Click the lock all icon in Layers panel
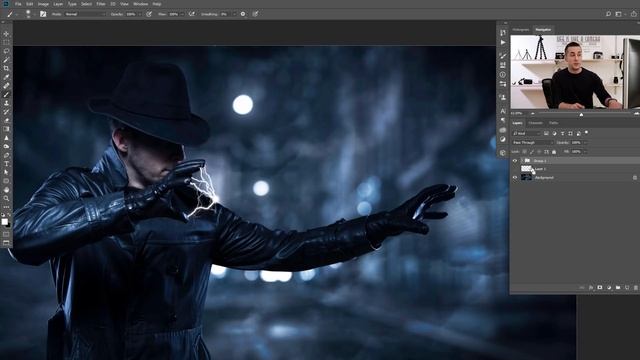This screenshot has height=360, width=640. 554,152
